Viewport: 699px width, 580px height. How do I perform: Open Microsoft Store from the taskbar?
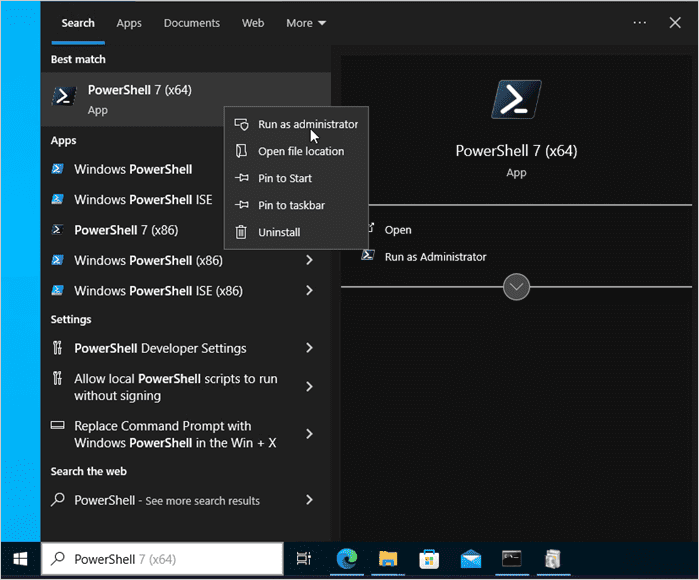point(429,559)
